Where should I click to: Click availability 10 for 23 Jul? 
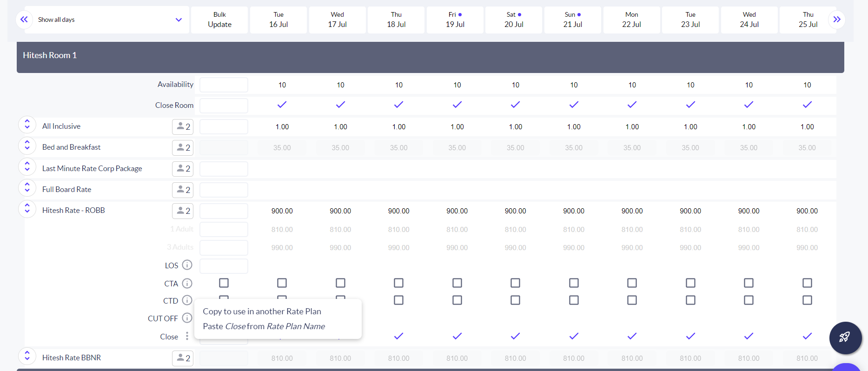click(x=690, y=85)
